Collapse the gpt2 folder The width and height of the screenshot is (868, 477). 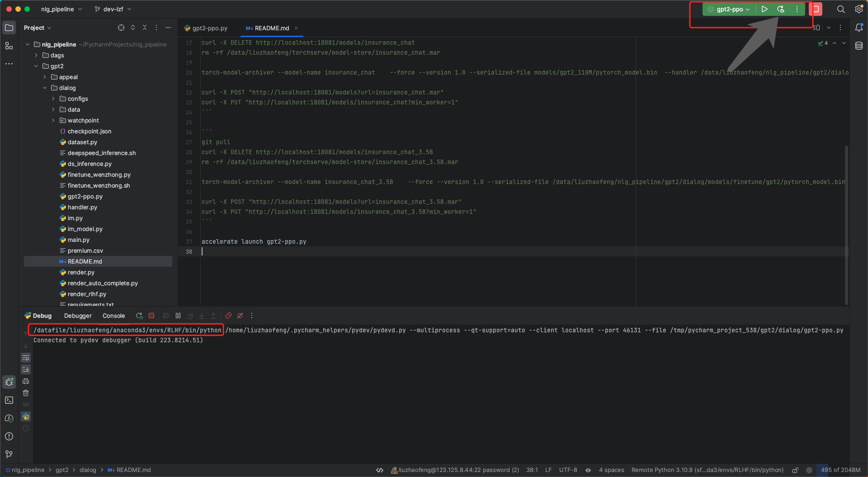pyautogui.click(x=36, y=66)
